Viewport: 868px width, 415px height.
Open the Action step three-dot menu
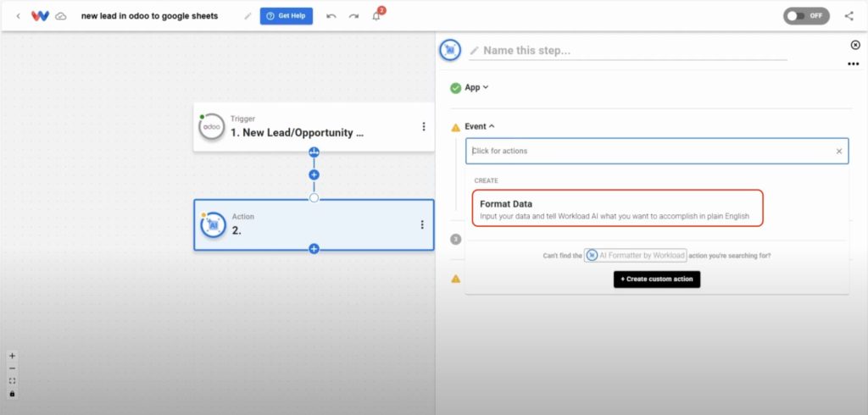pyautogui.click(x=422, y=224)
